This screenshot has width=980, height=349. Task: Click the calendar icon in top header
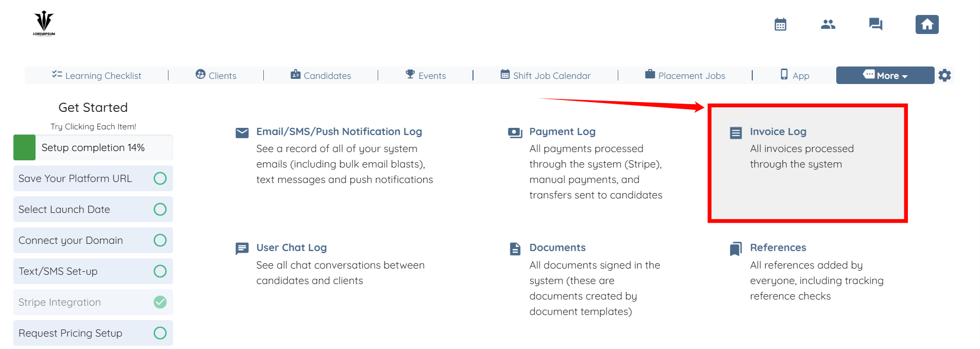click(x=780, y=24)
